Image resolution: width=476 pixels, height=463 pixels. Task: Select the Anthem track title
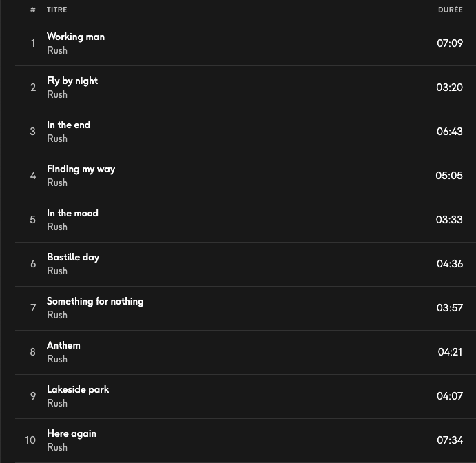63,345
